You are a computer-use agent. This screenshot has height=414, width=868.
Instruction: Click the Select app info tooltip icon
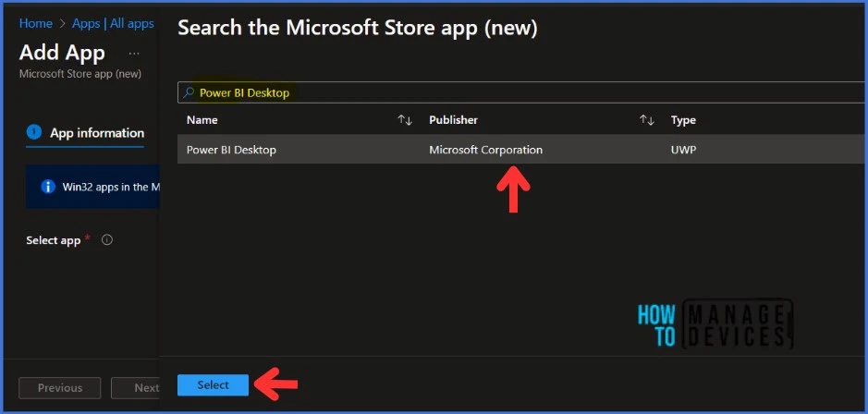(107, 240)
